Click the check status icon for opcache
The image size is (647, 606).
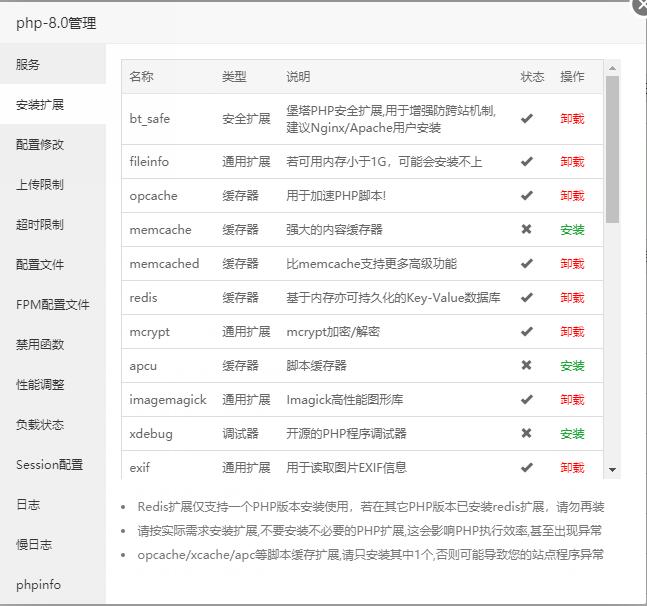[527, 196]
